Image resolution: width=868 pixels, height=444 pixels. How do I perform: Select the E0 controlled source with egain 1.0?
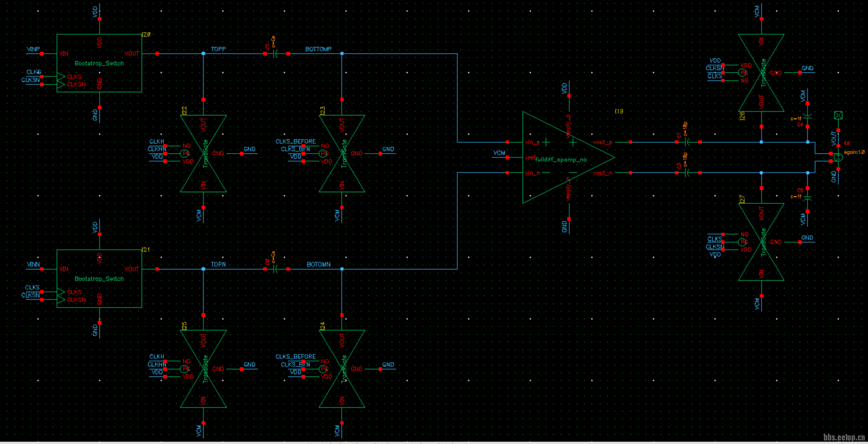tap(839, 157)
